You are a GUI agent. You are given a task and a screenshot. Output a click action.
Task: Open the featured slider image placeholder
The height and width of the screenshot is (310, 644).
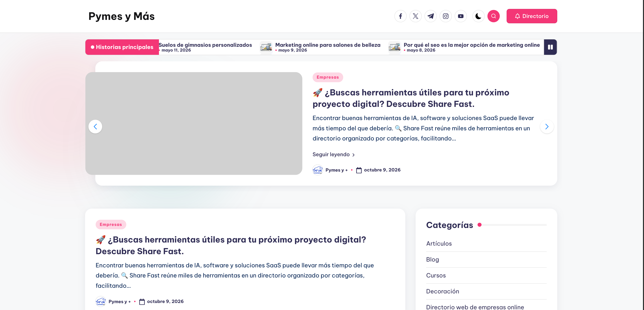click(x=194, y=123)
